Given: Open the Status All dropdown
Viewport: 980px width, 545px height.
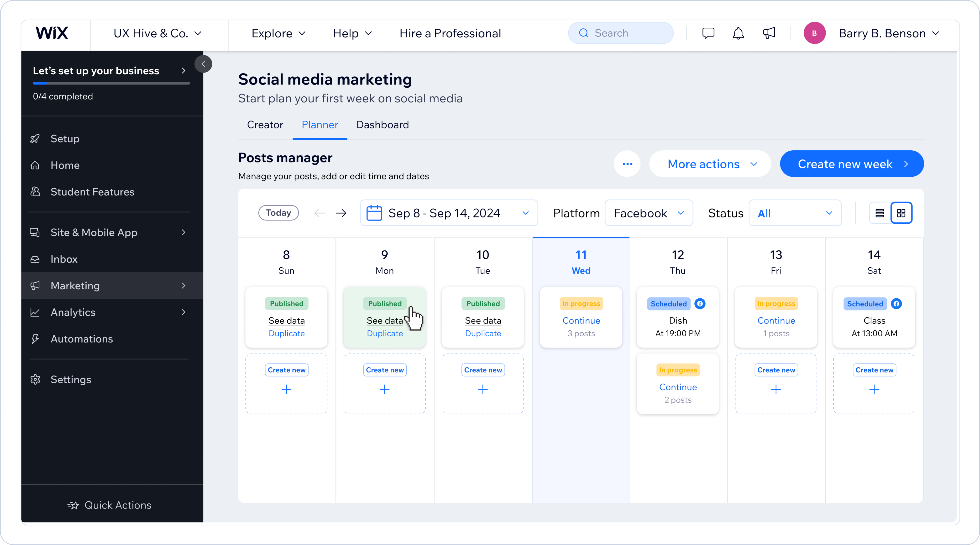Looking at the screenshot, I should click(x=795, y=213).
